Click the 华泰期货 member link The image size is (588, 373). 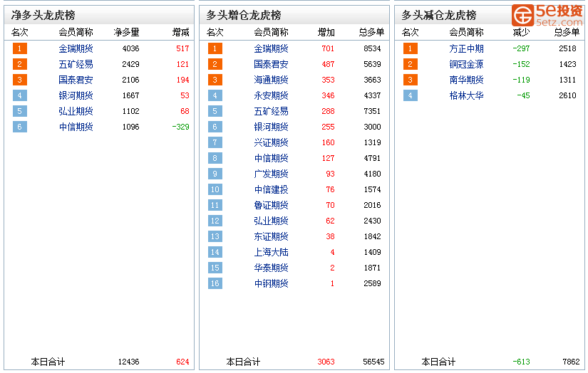tap(271, 268)
